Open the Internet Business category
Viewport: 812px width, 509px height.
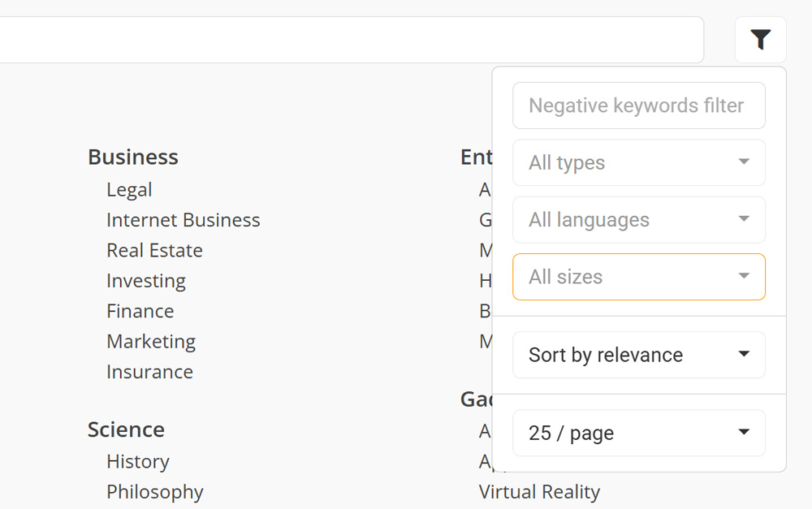click(x=183, y=220)
